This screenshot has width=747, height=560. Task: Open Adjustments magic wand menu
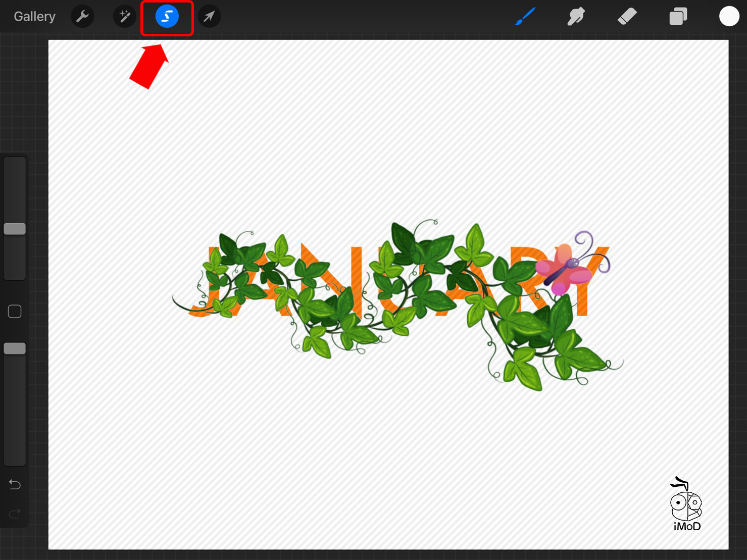coord(125,17)
